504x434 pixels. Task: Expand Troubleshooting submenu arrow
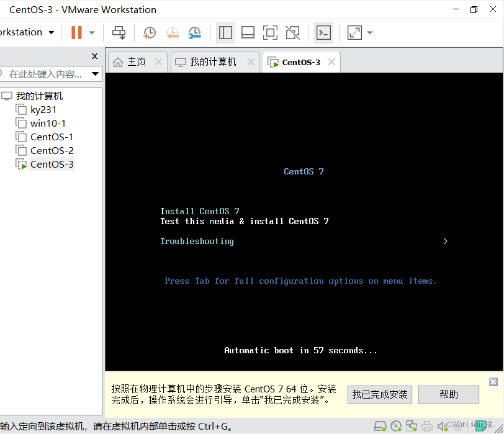click(x=445, y=241)
